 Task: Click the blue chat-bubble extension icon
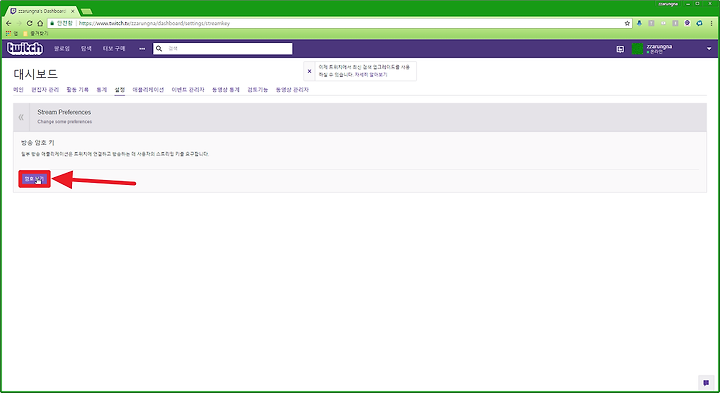click(x=699, y=23)
